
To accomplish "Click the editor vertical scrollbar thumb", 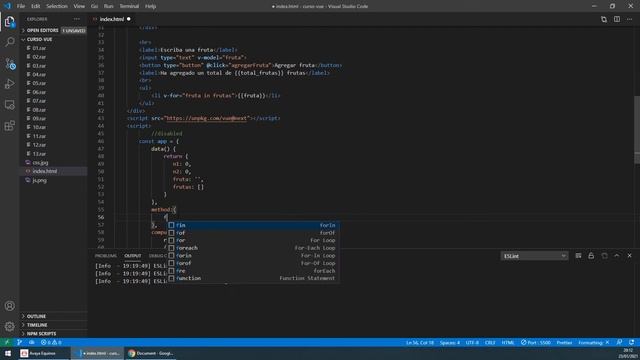I will pyautogui.click(x=637, y=129).
